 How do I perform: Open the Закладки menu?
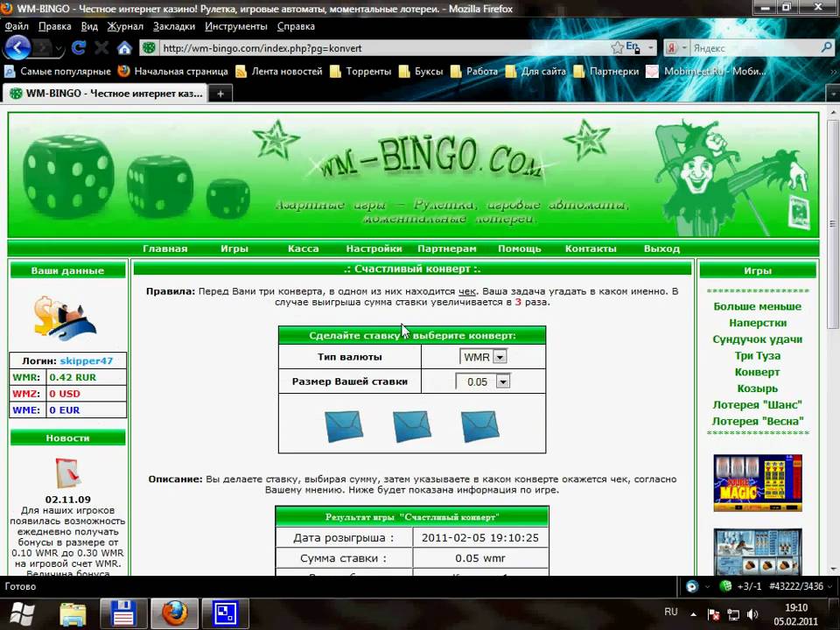click(x=174, y=26)
